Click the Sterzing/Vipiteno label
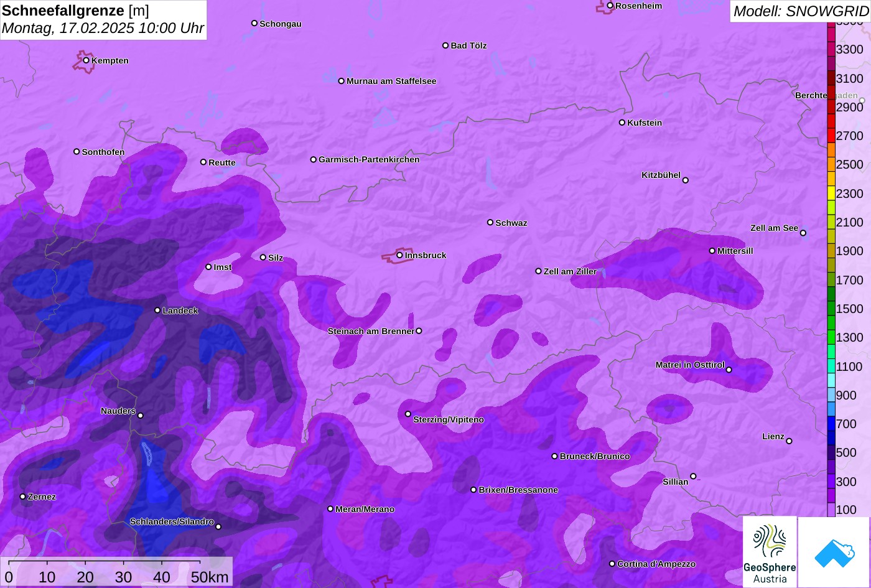This screenshot has height=588, width=871. pos(449,420)
